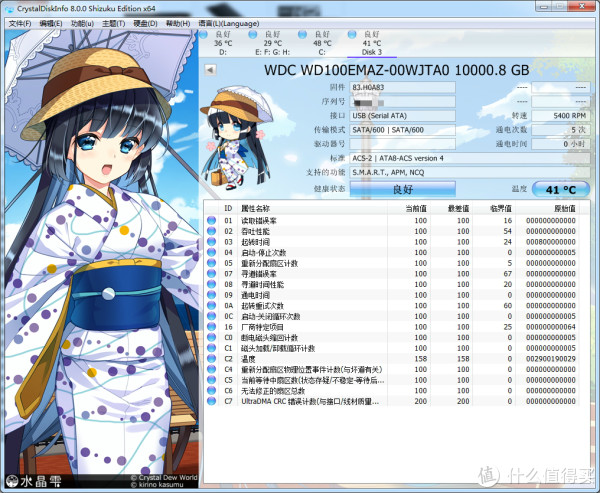The image size is (600, 493).
Task: Click the status orb of attribute 0A
Action: (x=211, y=305)
